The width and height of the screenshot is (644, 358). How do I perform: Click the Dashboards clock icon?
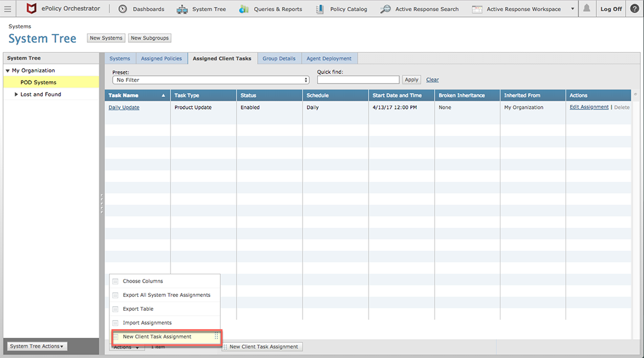123,9
